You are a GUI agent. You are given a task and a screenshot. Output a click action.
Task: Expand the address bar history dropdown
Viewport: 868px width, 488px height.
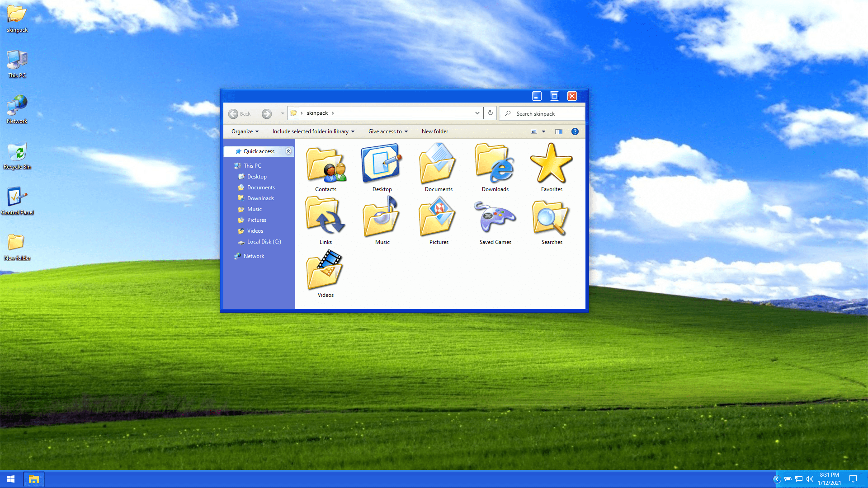pyautogui.click(x=477, y=113)
